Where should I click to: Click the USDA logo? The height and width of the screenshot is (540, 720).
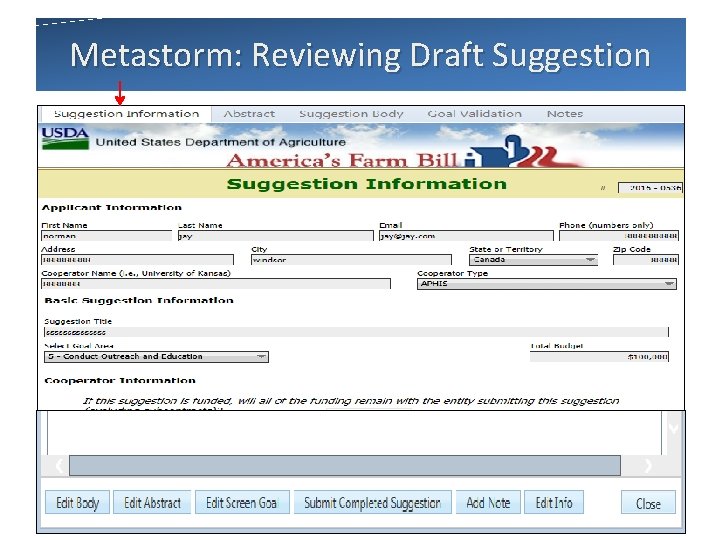65,138
